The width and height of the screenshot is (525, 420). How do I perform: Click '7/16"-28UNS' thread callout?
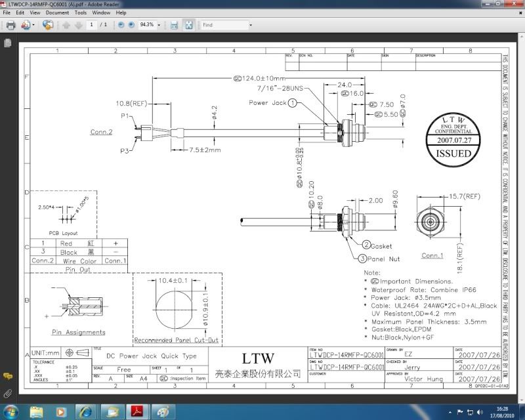280,89
